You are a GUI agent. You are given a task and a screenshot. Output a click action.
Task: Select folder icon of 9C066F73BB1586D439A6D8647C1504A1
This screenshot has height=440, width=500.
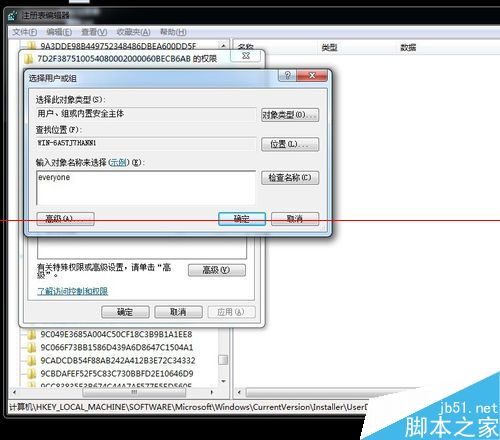32,347
